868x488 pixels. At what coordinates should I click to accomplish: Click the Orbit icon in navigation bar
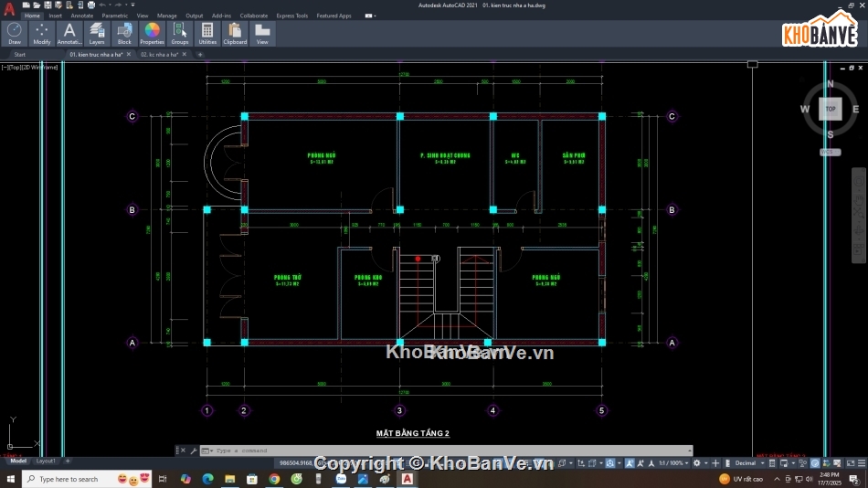[x=859, y=230]
